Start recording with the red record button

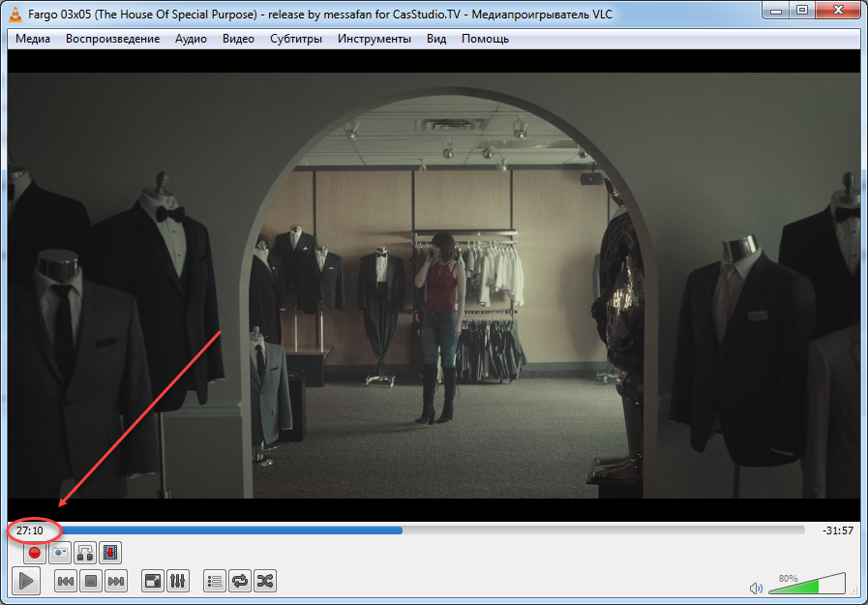[x=34, y=553]
